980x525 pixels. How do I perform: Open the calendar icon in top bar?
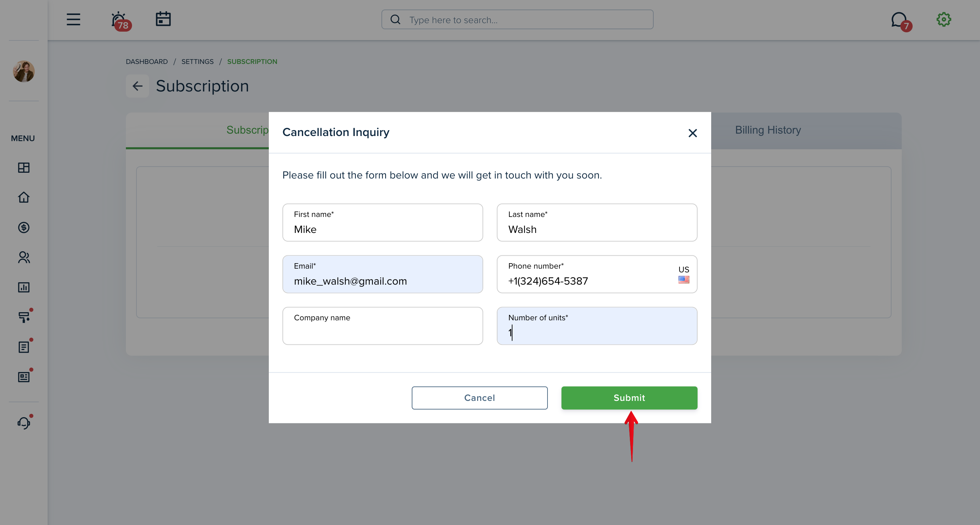pos(163,19)
